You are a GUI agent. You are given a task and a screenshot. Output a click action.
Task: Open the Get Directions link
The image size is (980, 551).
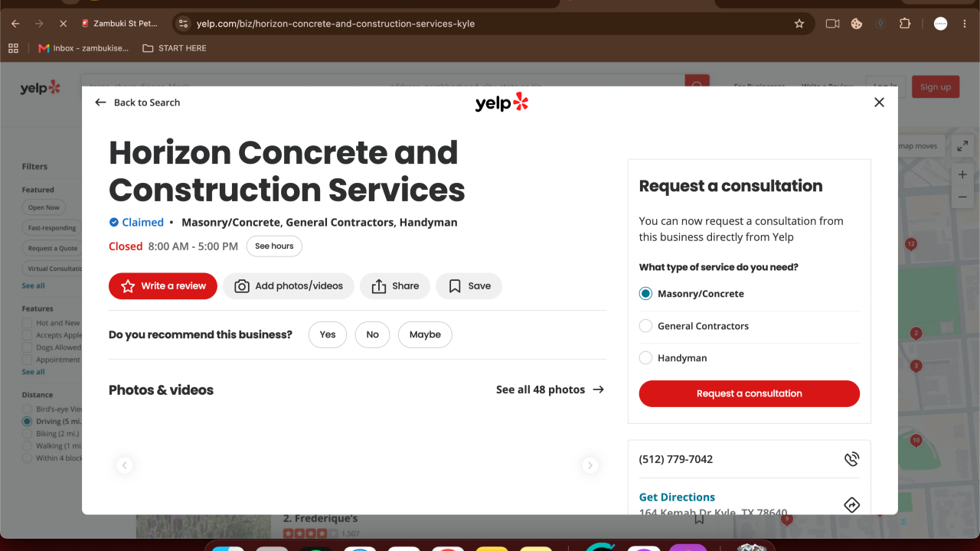[x=677, y=497]
